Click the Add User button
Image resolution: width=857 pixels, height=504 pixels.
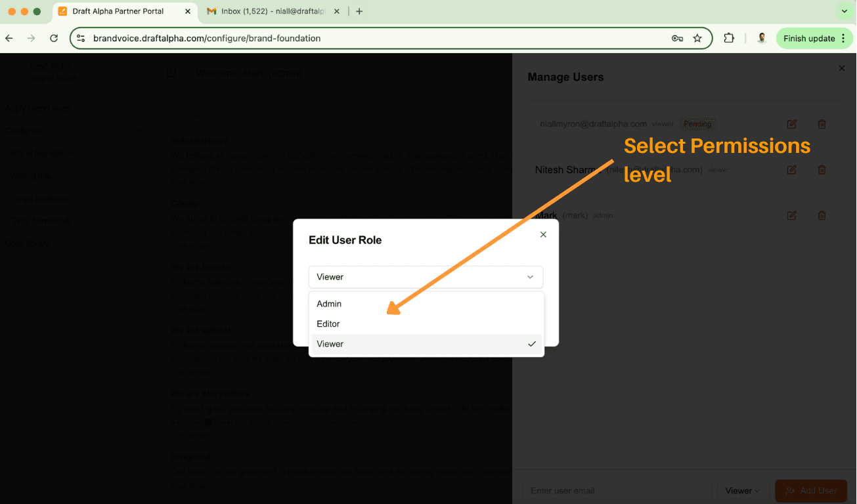tap(811, 491)
